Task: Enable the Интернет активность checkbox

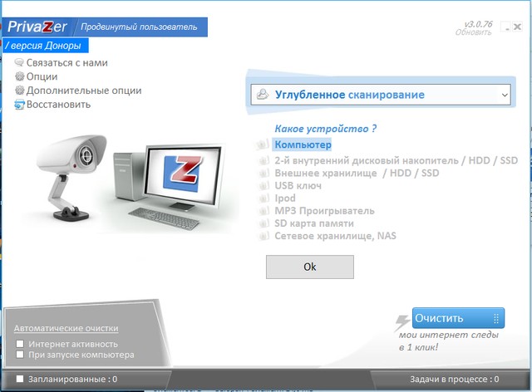Action: point(21,343)
